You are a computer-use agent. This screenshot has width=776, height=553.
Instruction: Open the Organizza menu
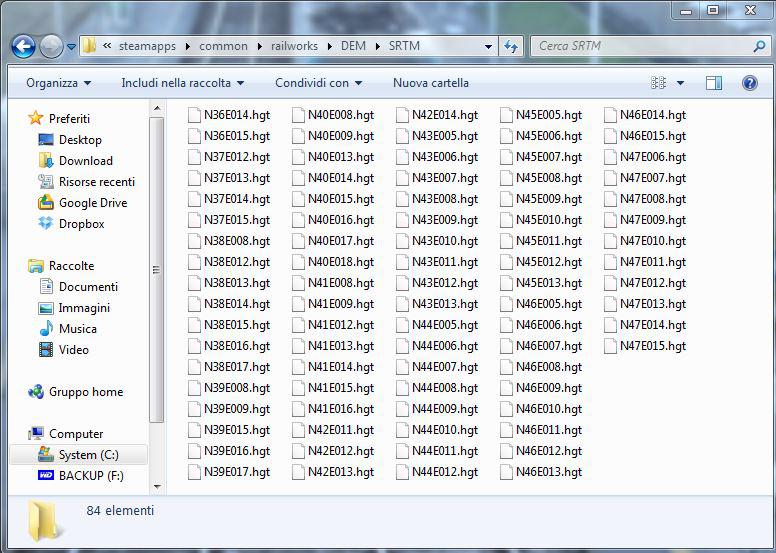tap(58, 83)
